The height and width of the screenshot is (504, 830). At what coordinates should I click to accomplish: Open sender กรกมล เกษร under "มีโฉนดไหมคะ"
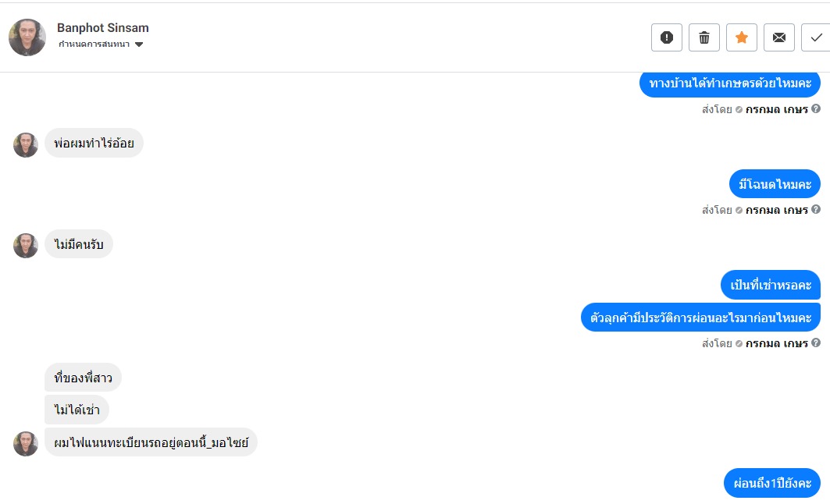click(x=776, y=210)
